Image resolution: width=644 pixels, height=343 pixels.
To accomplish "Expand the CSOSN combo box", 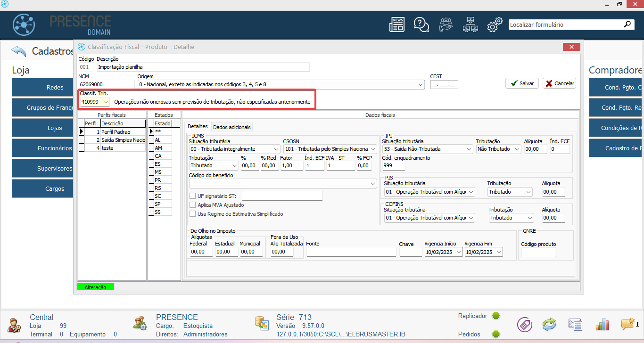I will pyautogui.click(x=373, y=149).
